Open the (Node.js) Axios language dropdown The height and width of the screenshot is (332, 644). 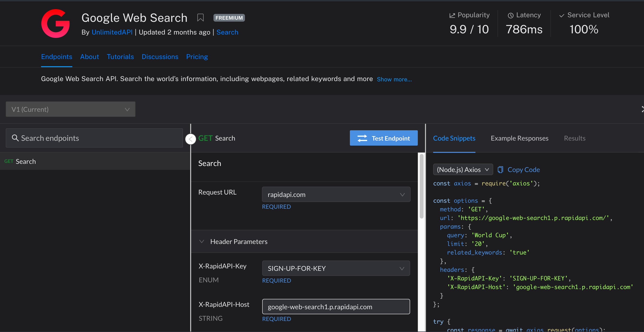463,170
